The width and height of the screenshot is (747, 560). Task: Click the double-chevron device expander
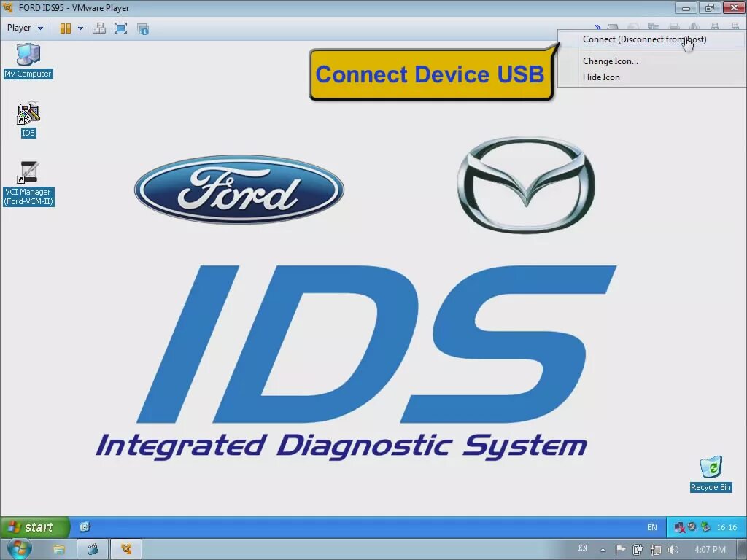(598, 27)
